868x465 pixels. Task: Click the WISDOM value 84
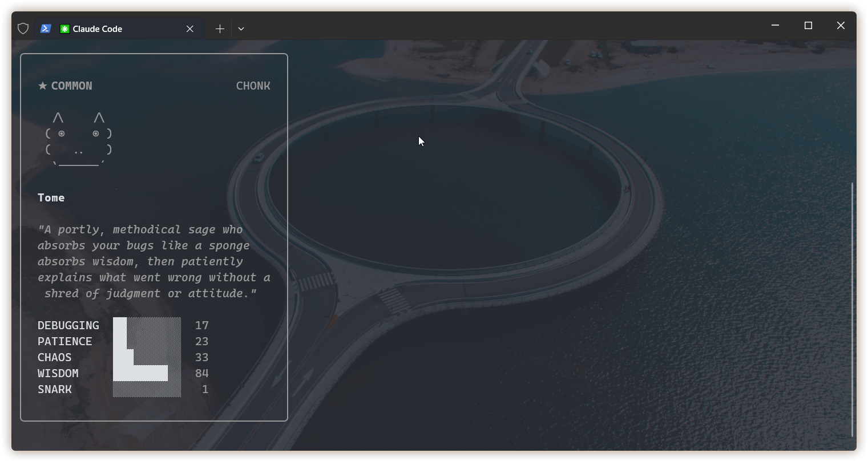(202, 373)
